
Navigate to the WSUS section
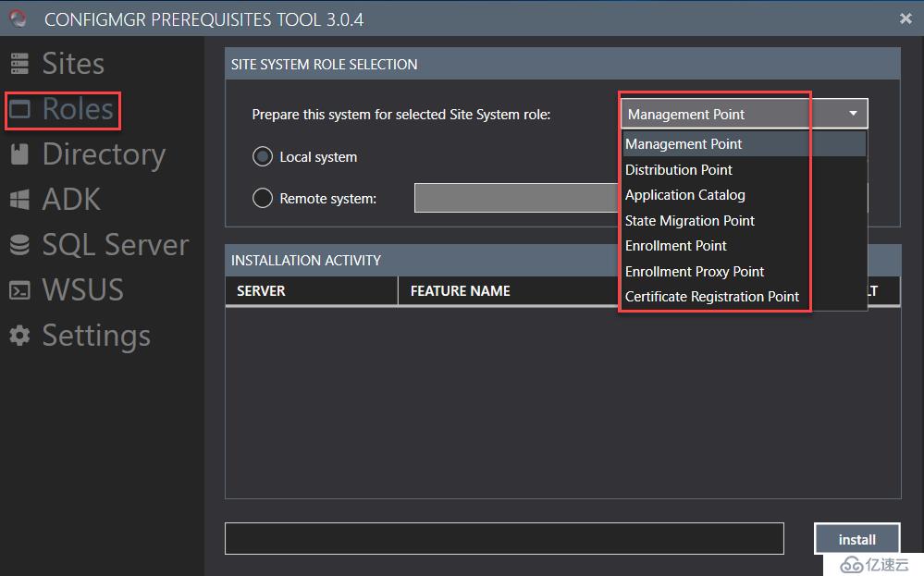point(83,290)
